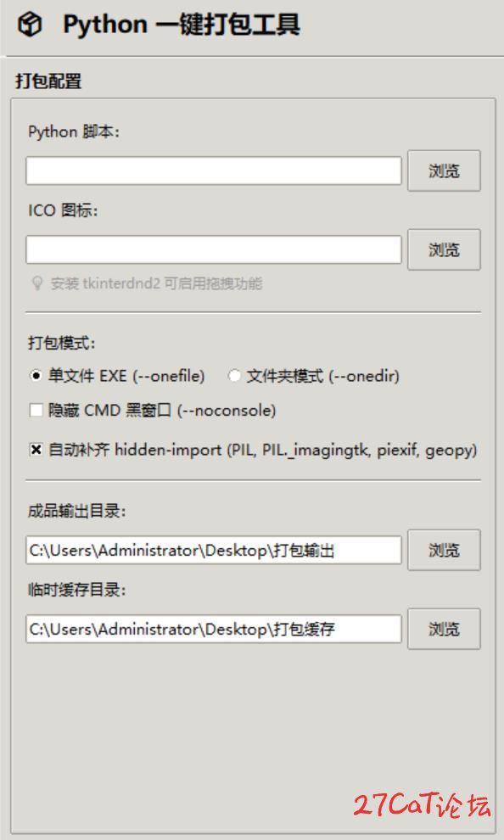Click the lightbulb hint icon
The image size is (504, 840).
tap(37, 283)
